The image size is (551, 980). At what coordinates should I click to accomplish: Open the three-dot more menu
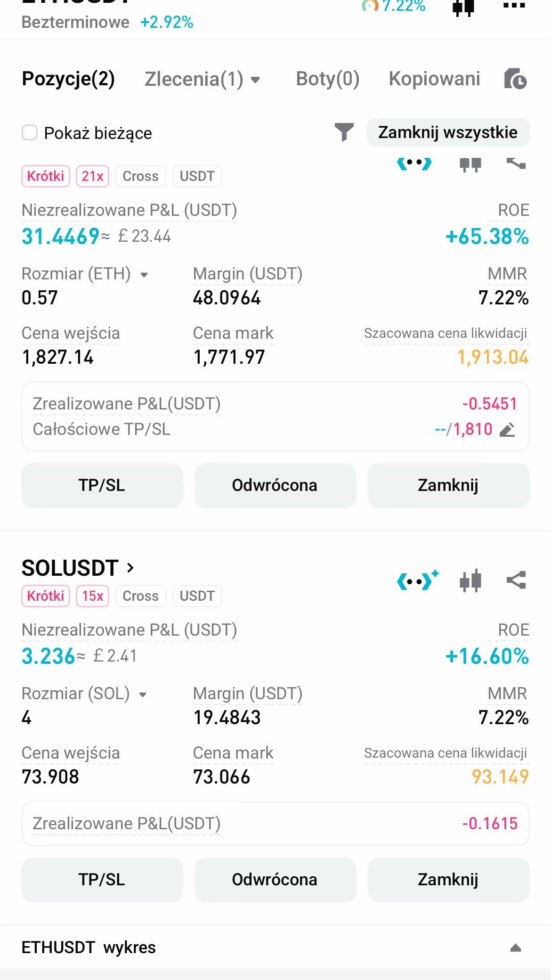tap(514, 6)
